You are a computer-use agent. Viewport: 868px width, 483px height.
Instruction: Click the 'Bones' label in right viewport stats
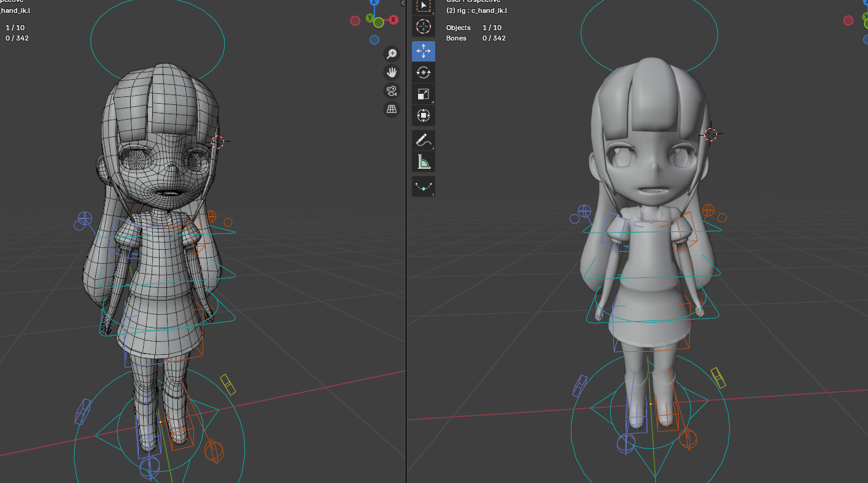[456, 38]
